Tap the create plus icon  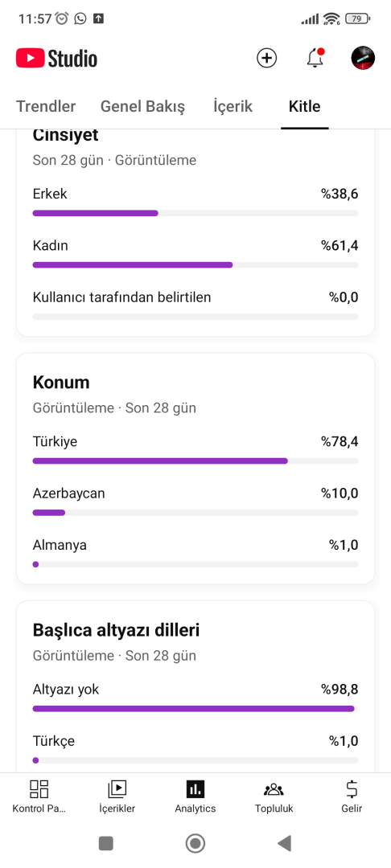click(266, 58)
